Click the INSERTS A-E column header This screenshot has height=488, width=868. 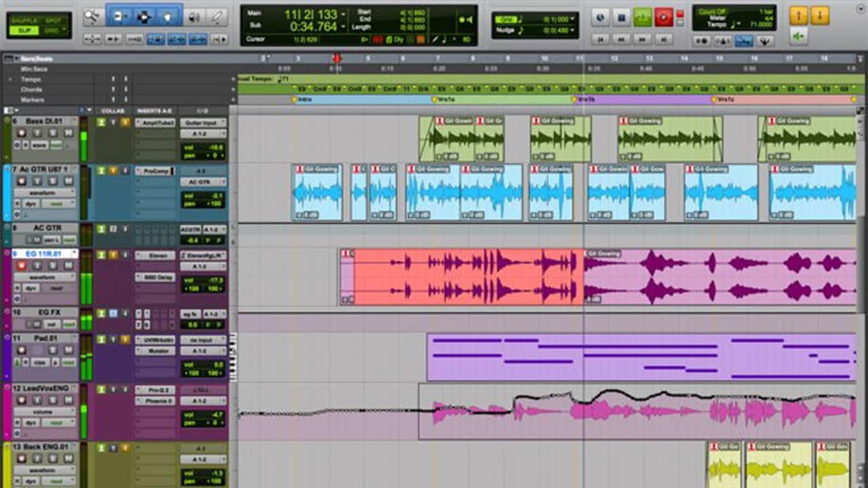155,110
